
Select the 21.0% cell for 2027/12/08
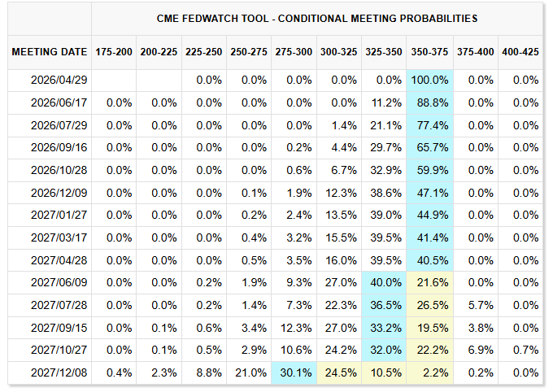tap(249, 373)
